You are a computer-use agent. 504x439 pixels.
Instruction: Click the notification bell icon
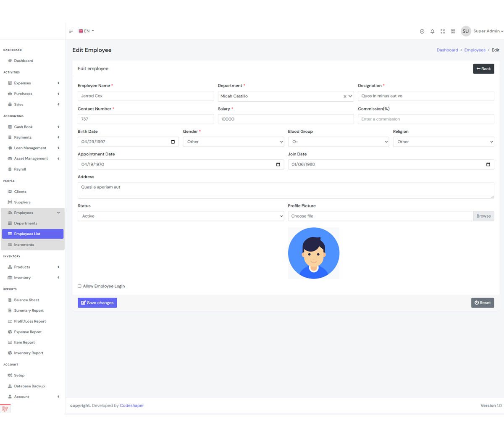(432, 32)
